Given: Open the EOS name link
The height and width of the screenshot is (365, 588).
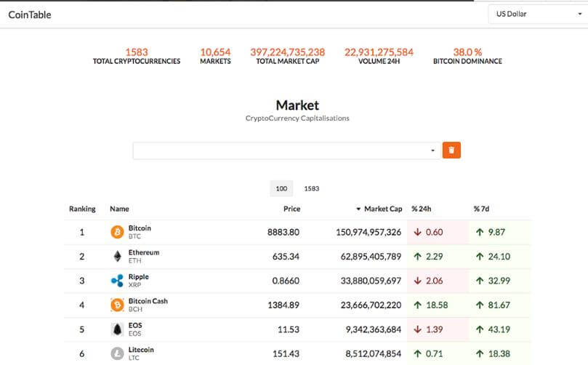Looking at the screenshot, I should click(135, 325).
